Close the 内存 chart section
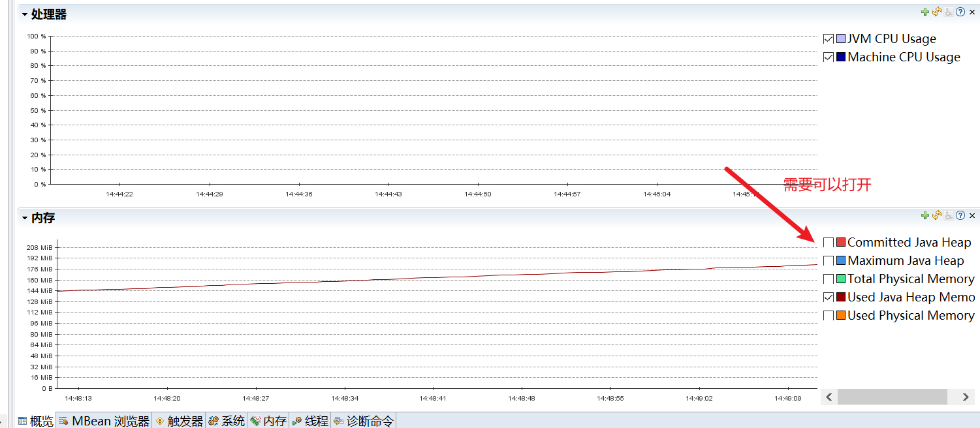This screenshot has height=428, width=980. coord(972,215)
